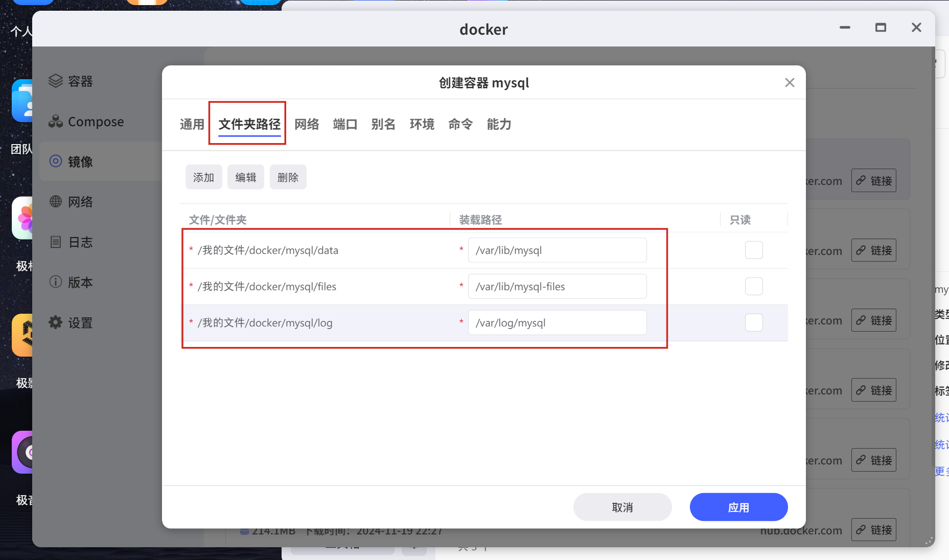The image size is (949, 560).
Task: Click the 添加 (Add) button
Action: [x=203, y=177]
